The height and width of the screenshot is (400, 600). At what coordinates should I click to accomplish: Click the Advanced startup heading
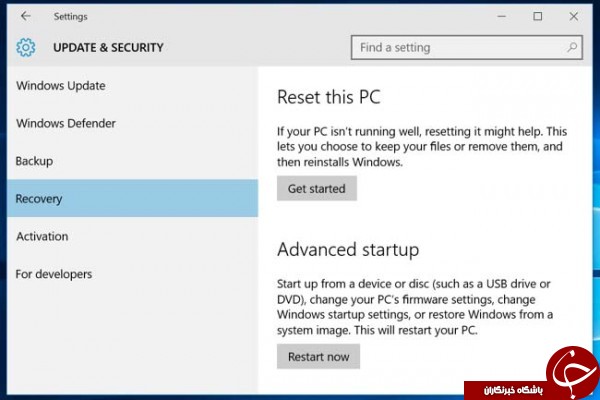point(348,250)
